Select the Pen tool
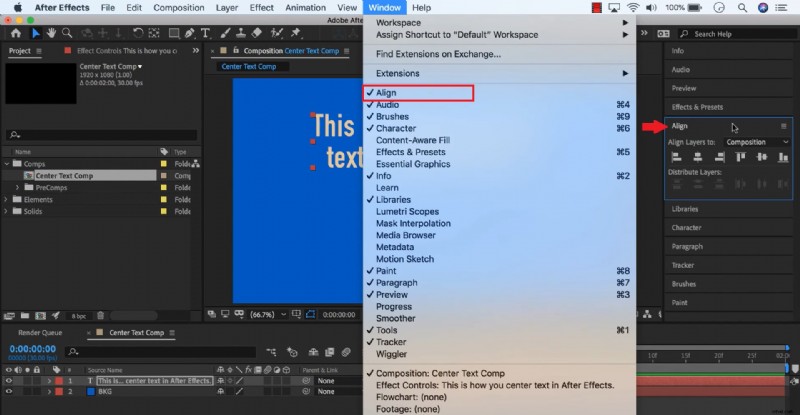 tap(189, 33)
